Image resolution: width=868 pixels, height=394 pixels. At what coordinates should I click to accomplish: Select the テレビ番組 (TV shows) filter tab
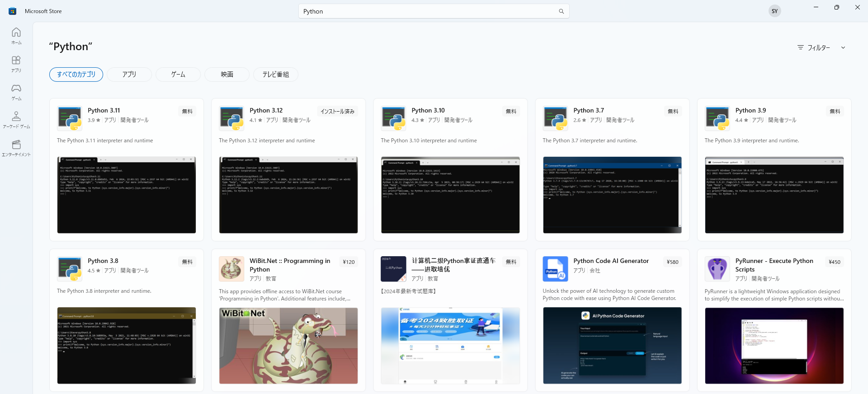[276, 75]
